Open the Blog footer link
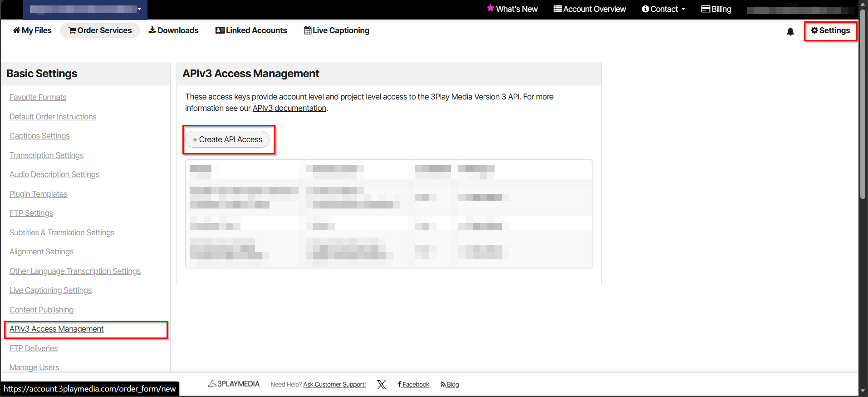This screenshot has height=397, width=868. tap(450, 384)
